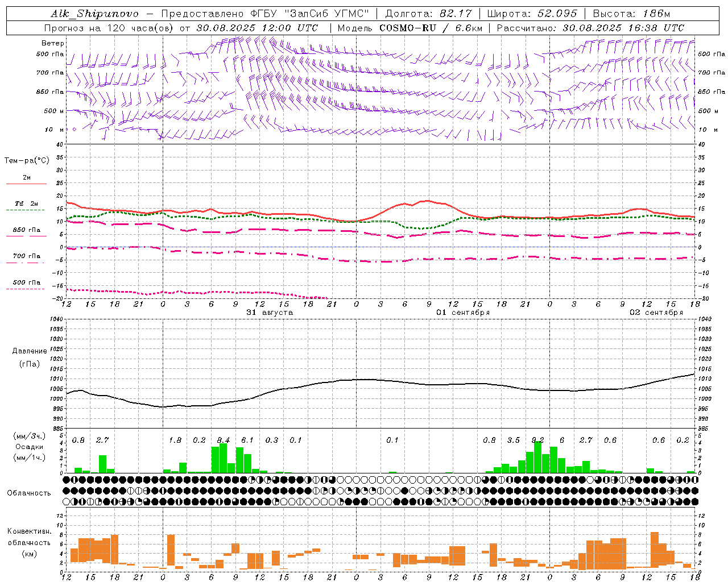Click the "Прогноз на 120 часа(ов)" text
Screen dimensions: 728x582
108,28
